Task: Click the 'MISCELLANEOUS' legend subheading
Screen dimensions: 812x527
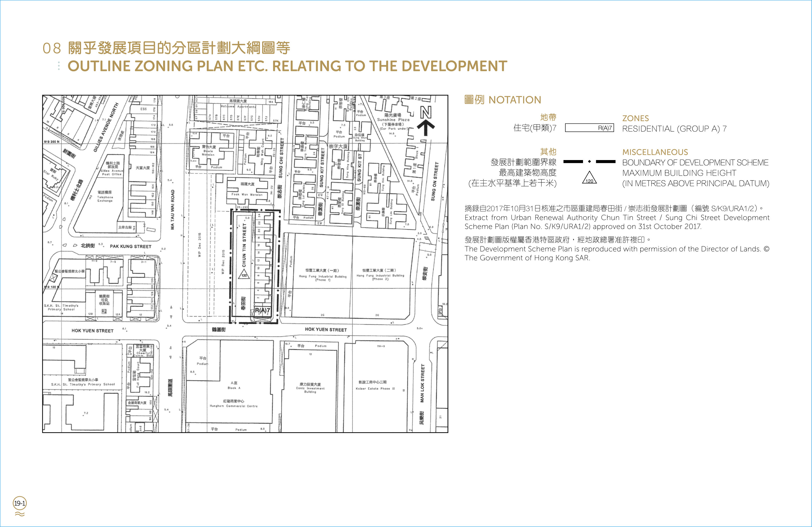Action: point(655,152)
